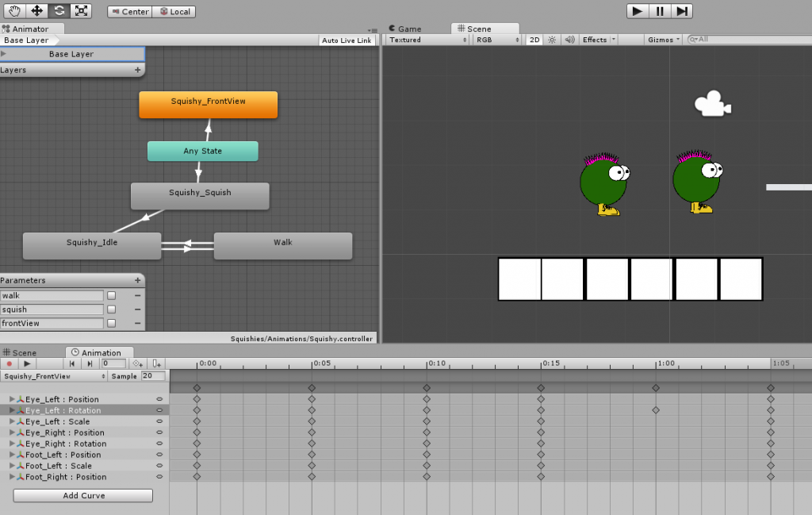
Task: Enable the walk parameter checkbox
Action: (x=111, y=294)
